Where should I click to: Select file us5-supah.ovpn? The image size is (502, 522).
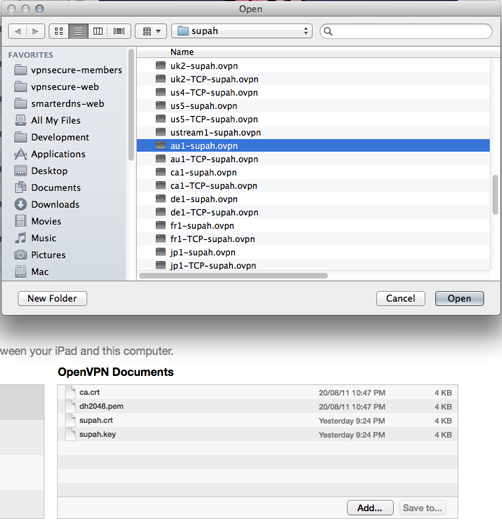click(x=313, y=106)
